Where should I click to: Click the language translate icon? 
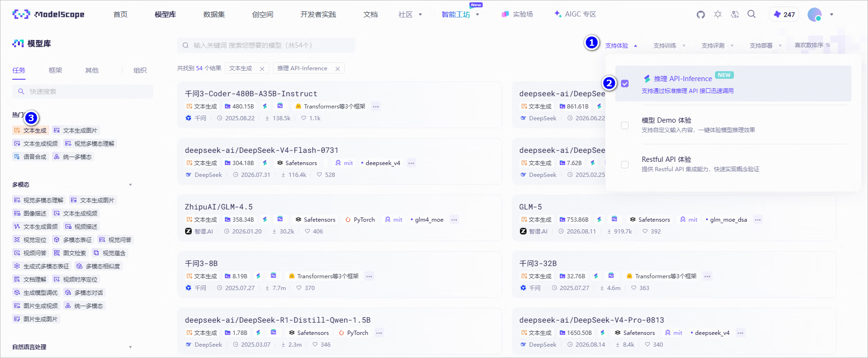[735, 14]
